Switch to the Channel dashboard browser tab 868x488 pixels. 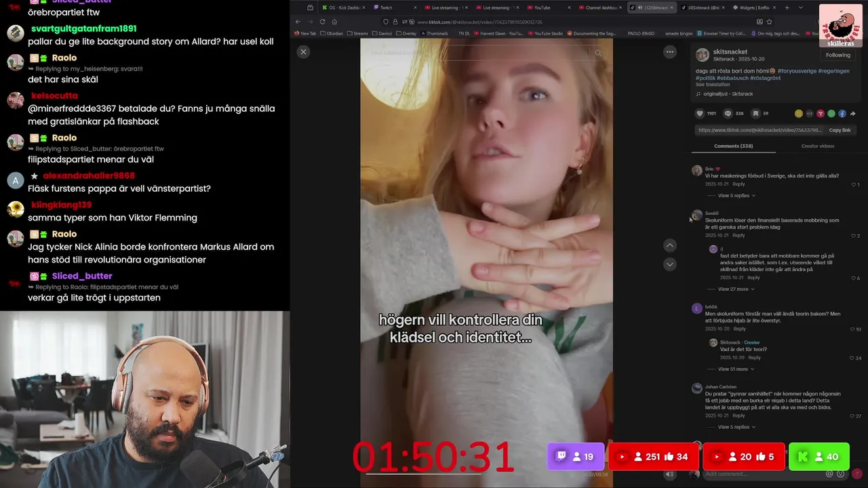click(600, 7)
